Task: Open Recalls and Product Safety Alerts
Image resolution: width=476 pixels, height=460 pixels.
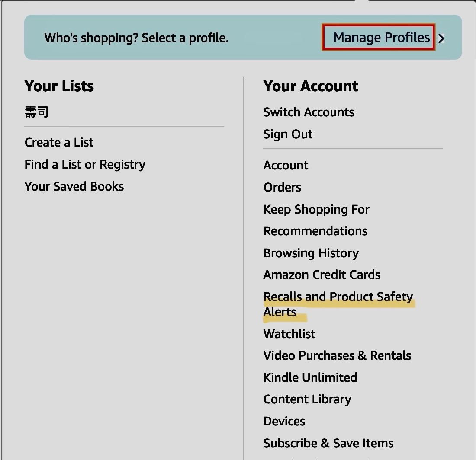Action: [338, 297]
